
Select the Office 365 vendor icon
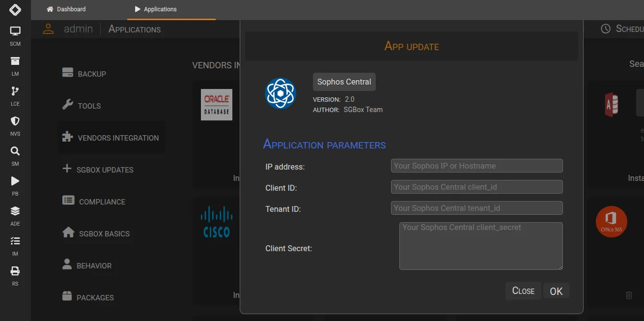(x=611, y=222)
